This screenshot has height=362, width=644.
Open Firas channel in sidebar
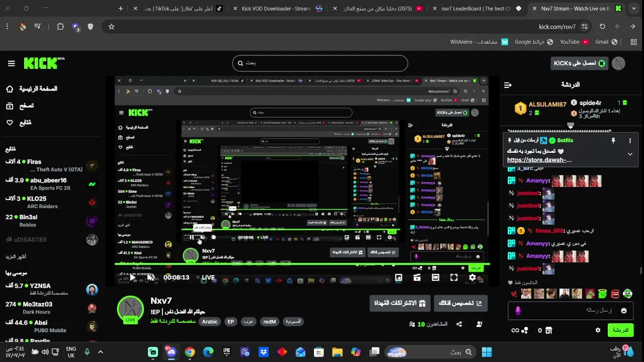tap(50, 165)
